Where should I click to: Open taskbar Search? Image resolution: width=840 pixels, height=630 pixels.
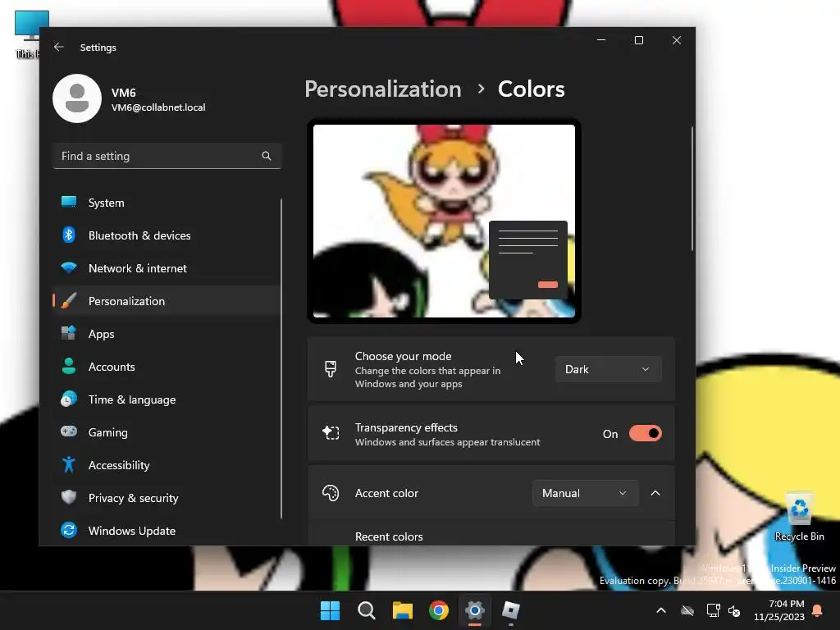367,610
